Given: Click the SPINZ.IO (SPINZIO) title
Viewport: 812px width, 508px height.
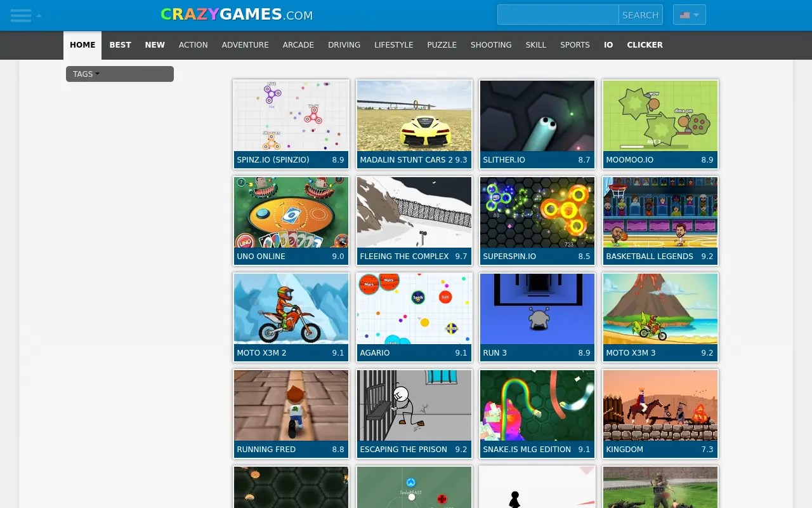Looking at the screenshot, I should tap(273, 160).
